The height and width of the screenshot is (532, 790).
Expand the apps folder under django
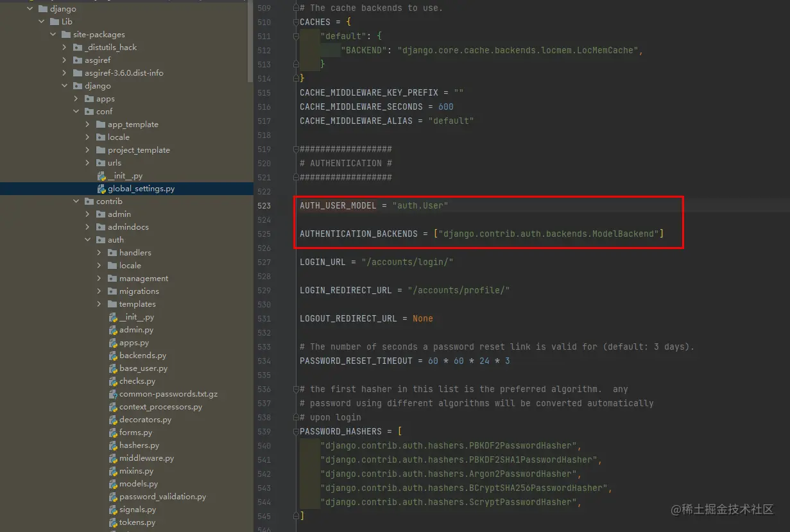pos(76,99)
